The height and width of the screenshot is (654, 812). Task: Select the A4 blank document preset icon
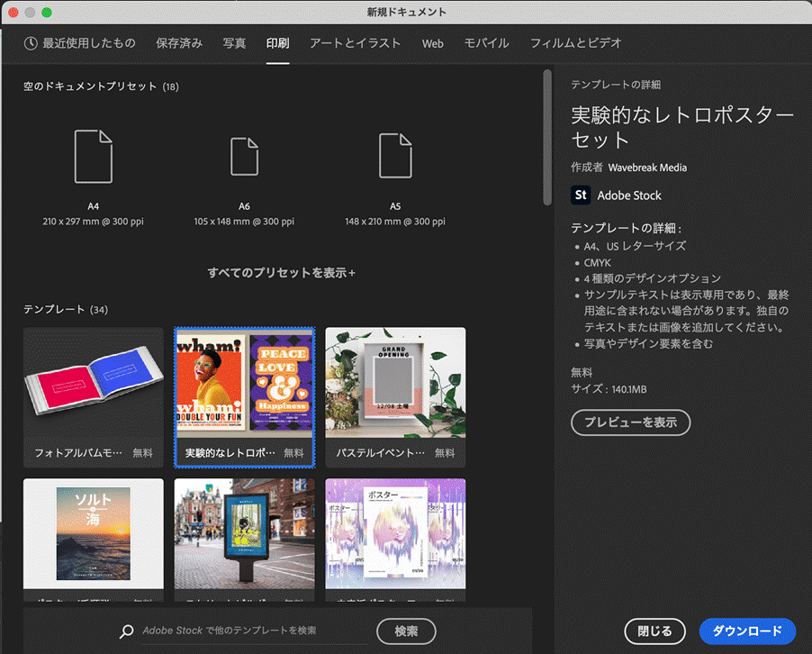coord(94,157)
